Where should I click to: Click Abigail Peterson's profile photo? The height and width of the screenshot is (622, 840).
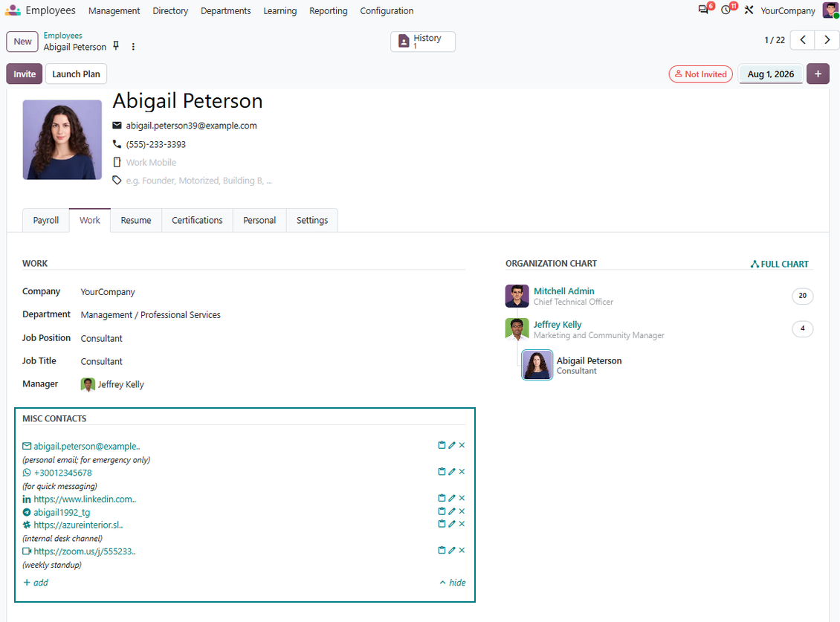(x=62, y=139)
